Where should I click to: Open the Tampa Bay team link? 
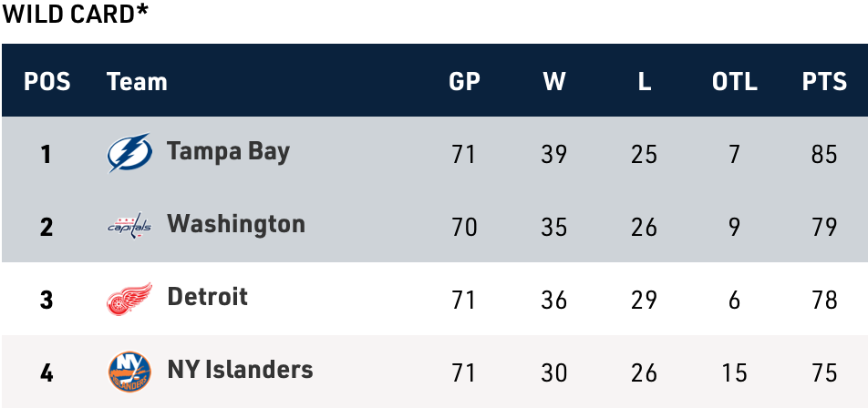[x=228, y=151]
